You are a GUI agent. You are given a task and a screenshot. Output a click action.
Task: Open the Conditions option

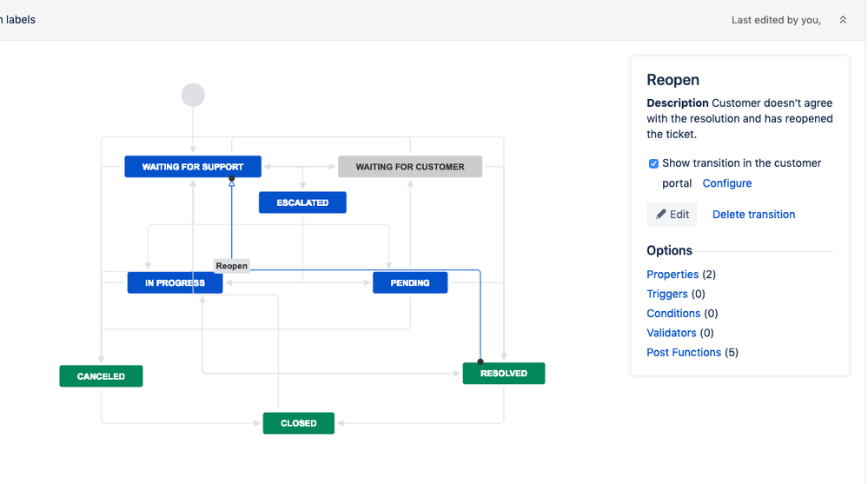(673, 314)
